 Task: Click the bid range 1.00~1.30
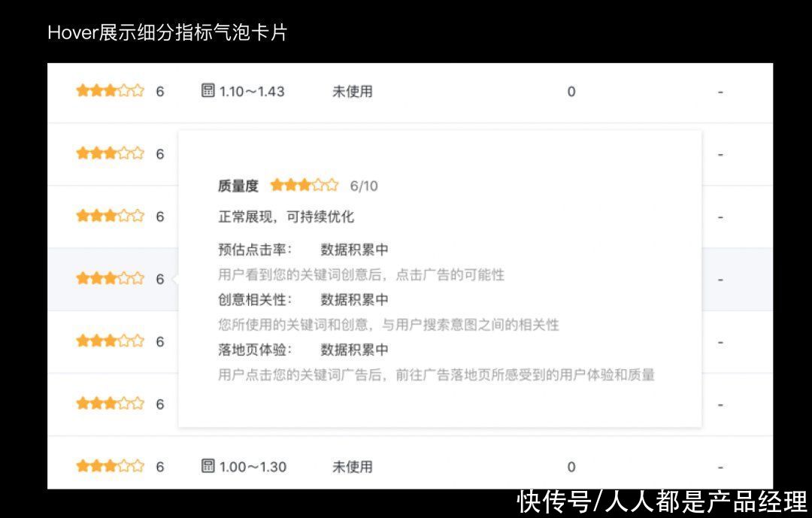point(253,467)
